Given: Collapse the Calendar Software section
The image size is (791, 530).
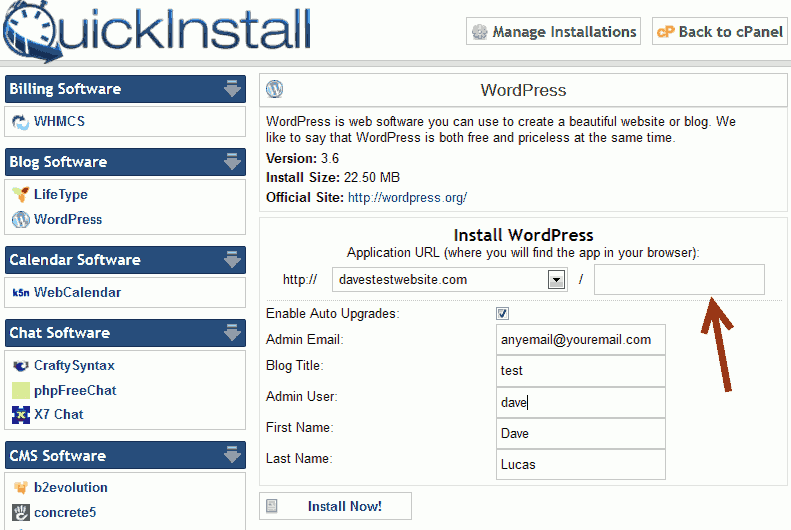Looking at the screenshot, I should [232, 260].
